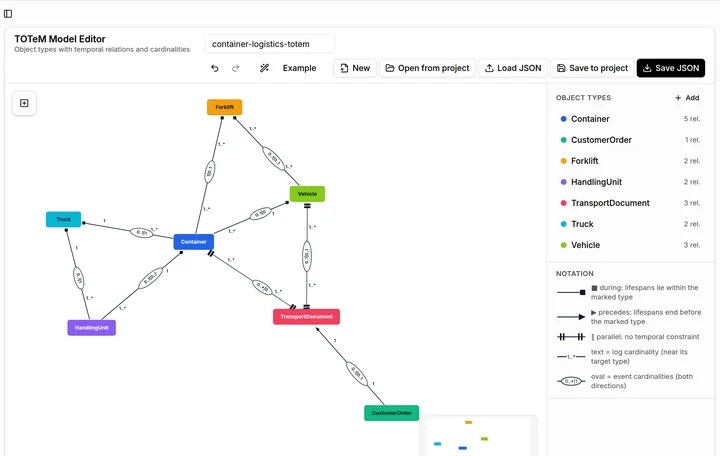Click the cardinality oval between Container and TransportDocument
Screen dimensions: 720x456
coord(262,287)
